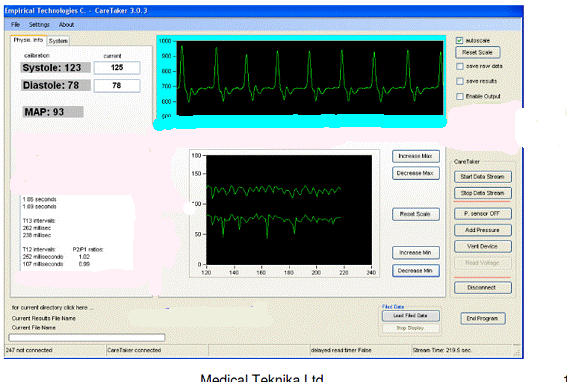Enable the save raw data checkbox
567x382 pixels.
(460, 67)
